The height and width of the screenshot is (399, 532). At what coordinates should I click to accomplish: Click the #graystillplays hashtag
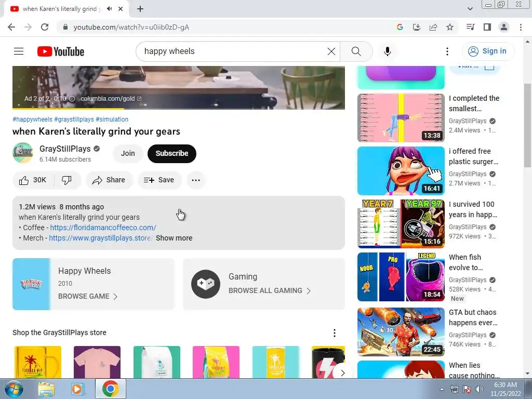(x=74, y=119)
